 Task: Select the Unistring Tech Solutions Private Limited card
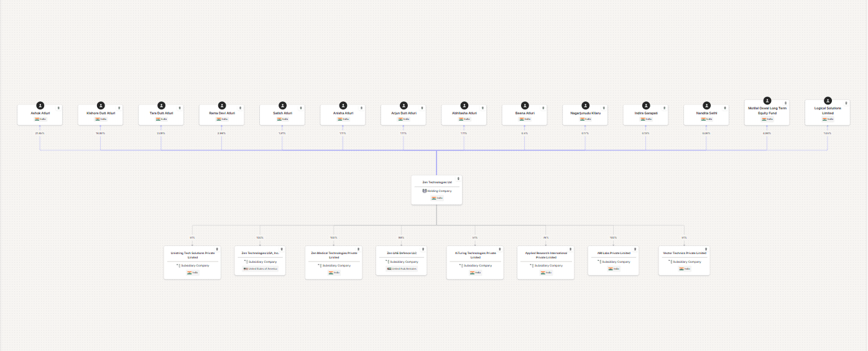tap(192, 261)
